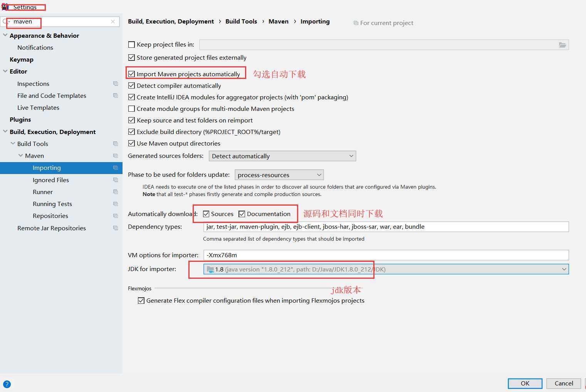Click the For current project icon
Screen dimensions: 586x392
pyautogui.click(x=356, y=23)
